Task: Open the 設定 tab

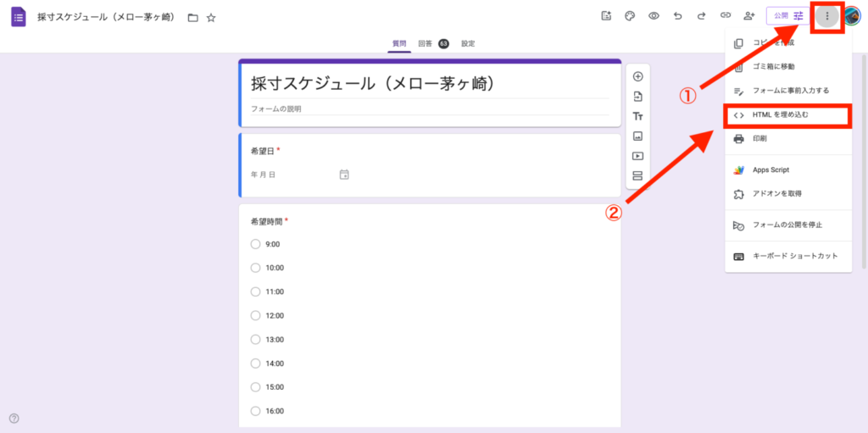Action: (468, 43)
